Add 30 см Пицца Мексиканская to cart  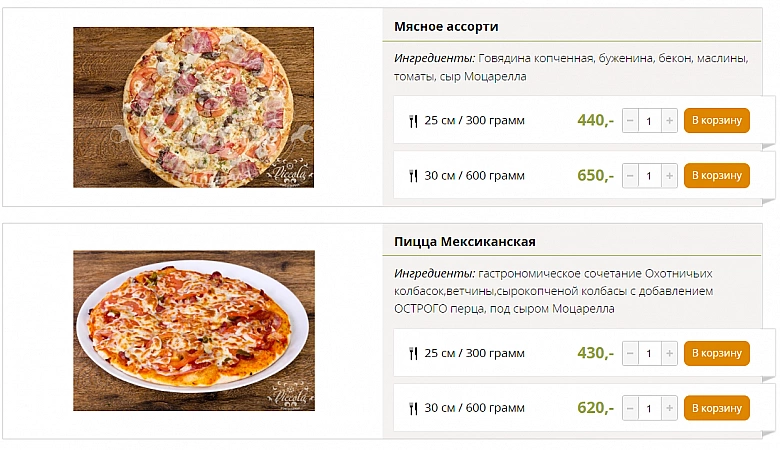coord(716,408)
